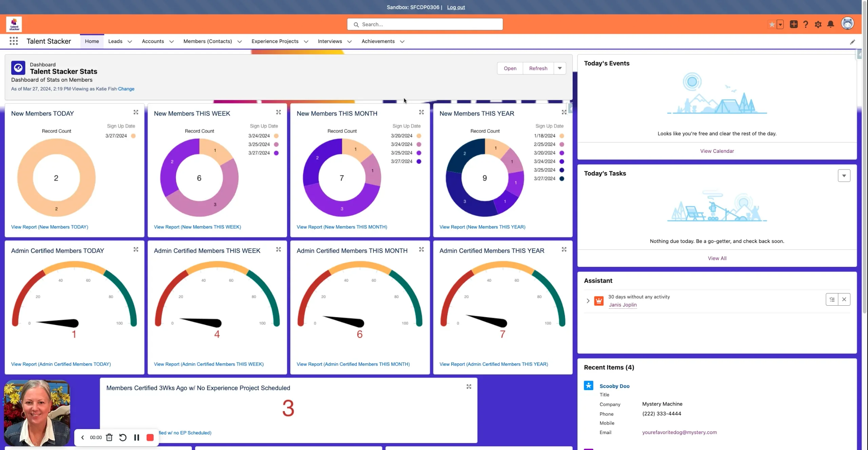Click the Talent Stacker logo icon
This screenshot has height=450, width=868.
click(x=14, y=24)
